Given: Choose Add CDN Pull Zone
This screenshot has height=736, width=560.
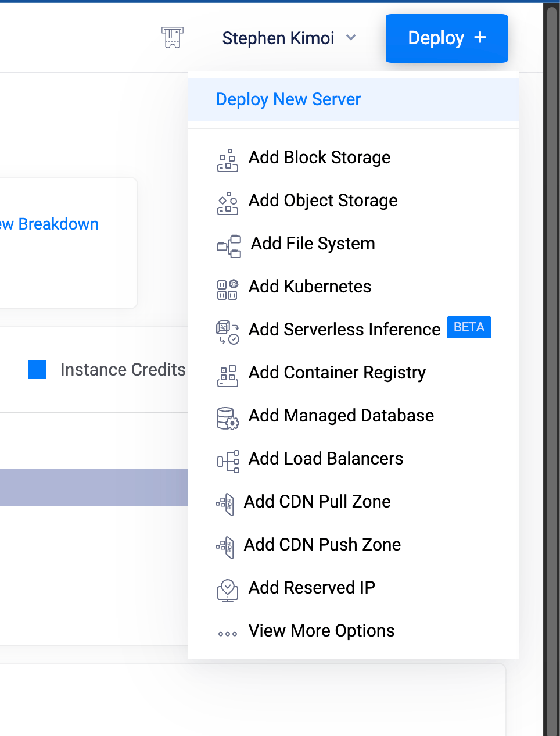Looking at the screenshot, I should coord(317,502).
